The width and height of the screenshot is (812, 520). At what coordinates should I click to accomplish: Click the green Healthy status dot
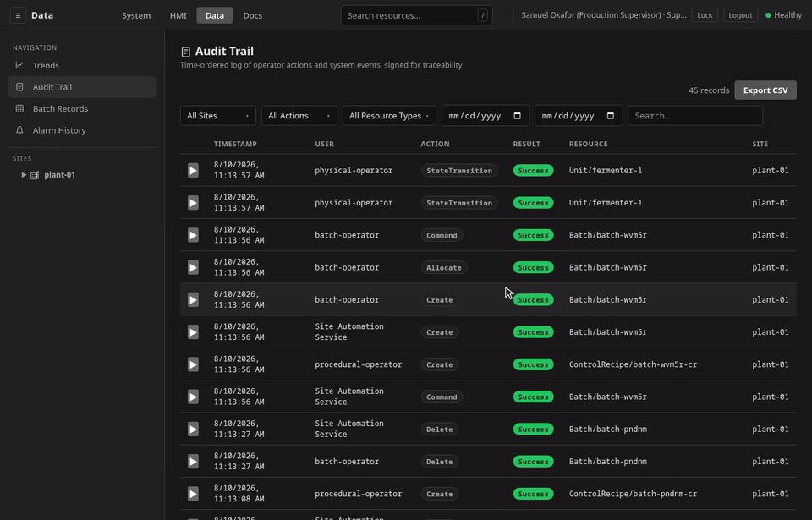tap(768, 15)
